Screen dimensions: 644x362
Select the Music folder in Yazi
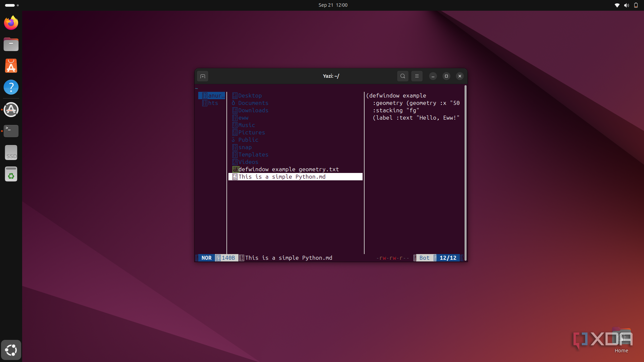click(x=295, y=125)
